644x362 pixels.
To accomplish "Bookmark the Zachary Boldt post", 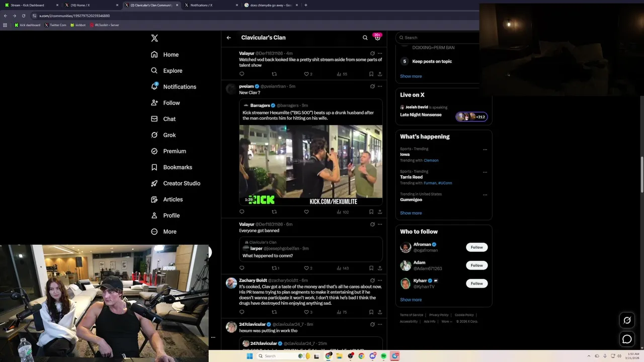I will pyautogui.click(x=371, y=312).
